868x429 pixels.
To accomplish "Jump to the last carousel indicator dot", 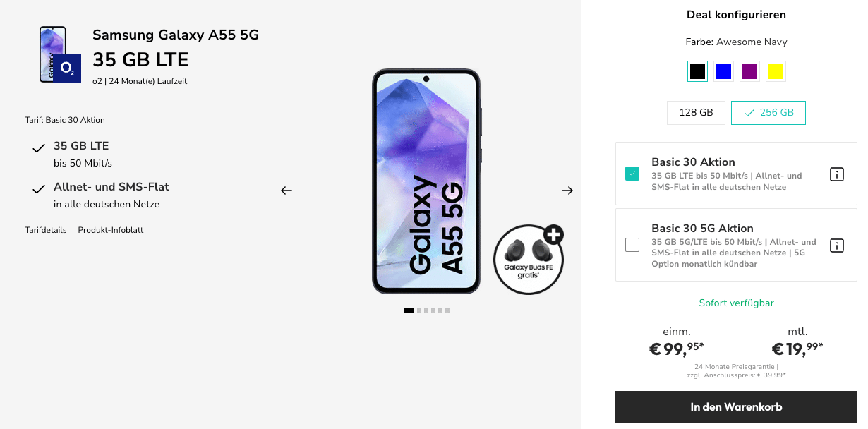I will tap(447, 310).
